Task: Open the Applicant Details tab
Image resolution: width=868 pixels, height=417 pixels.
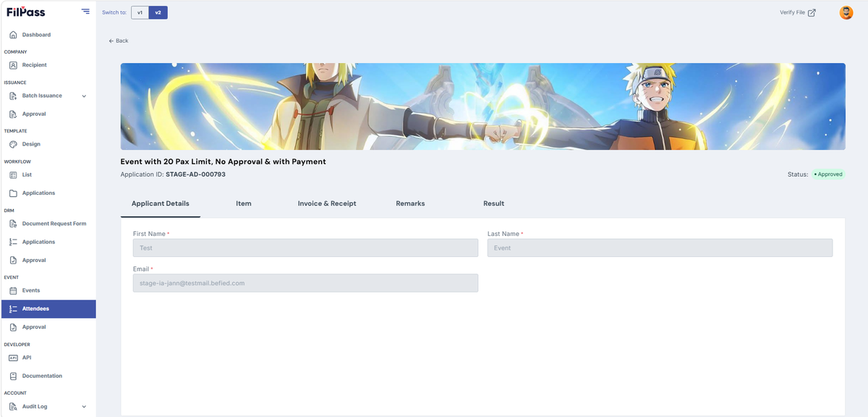Action: click(x=161, y=203)
